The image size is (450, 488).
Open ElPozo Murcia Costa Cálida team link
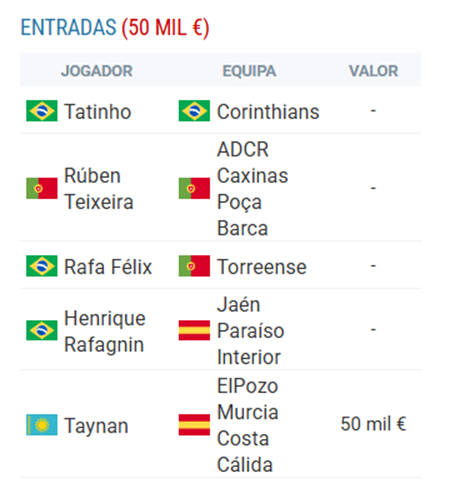coord(248,425)
